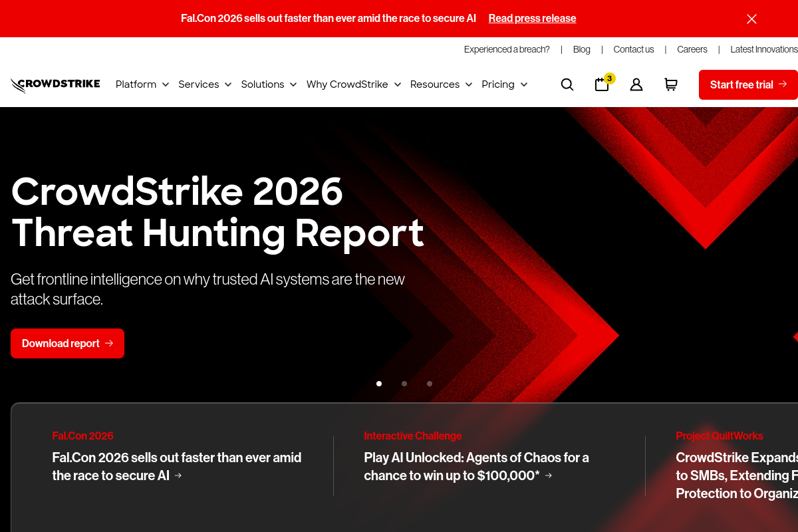Expand the Pricing menu
This screenshot has height=532, width=798.
click(505, 84)
